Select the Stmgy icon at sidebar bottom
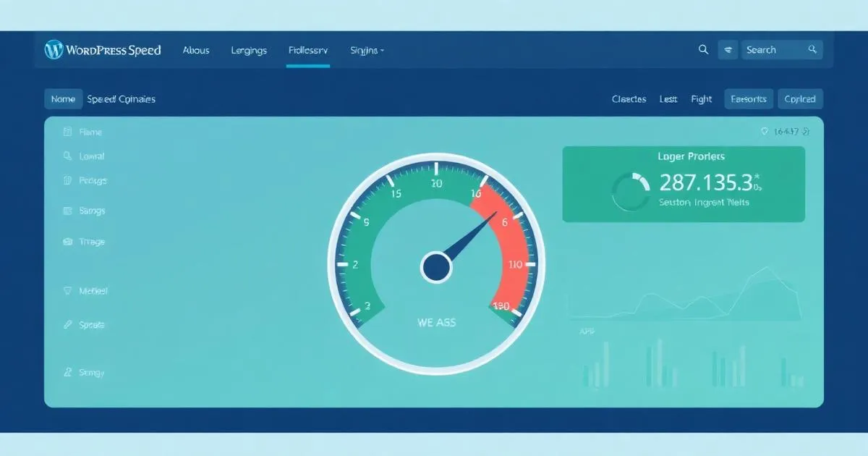The height and width of the screenshot is (456, 868). coord(67,373)
